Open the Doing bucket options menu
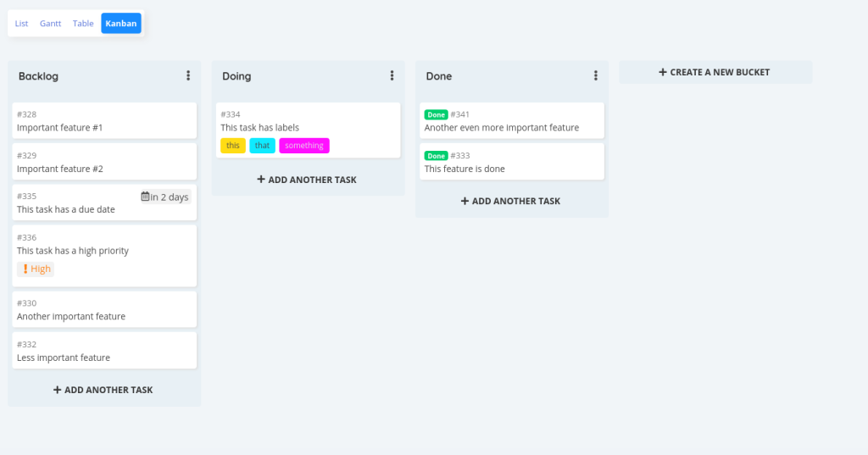This screenshot has width=868, height=455. (x=392, y=76)
